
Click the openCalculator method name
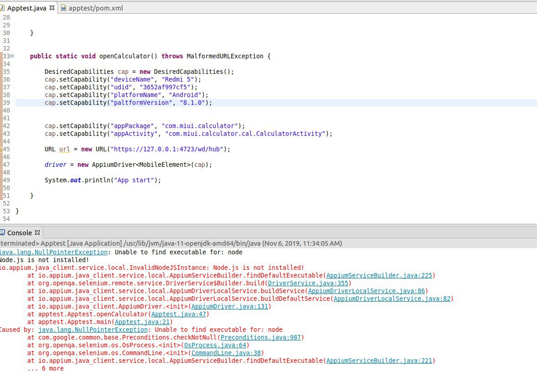click(x=124, y=56)
